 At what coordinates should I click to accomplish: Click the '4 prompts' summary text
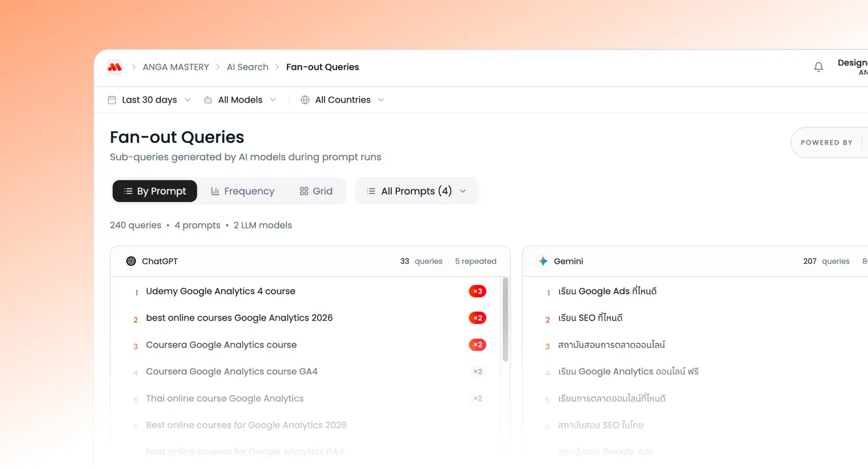[197, 225]
